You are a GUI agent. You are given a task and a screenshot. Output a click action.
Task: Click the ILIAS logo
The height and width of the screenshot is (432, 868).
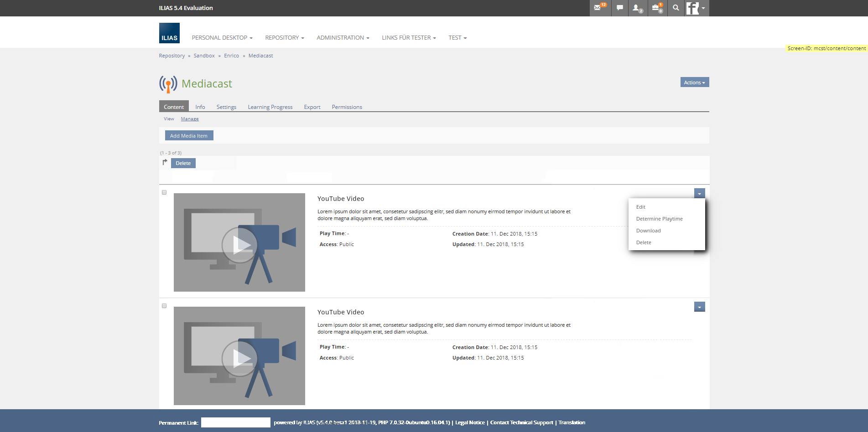(x=169, y=33)
